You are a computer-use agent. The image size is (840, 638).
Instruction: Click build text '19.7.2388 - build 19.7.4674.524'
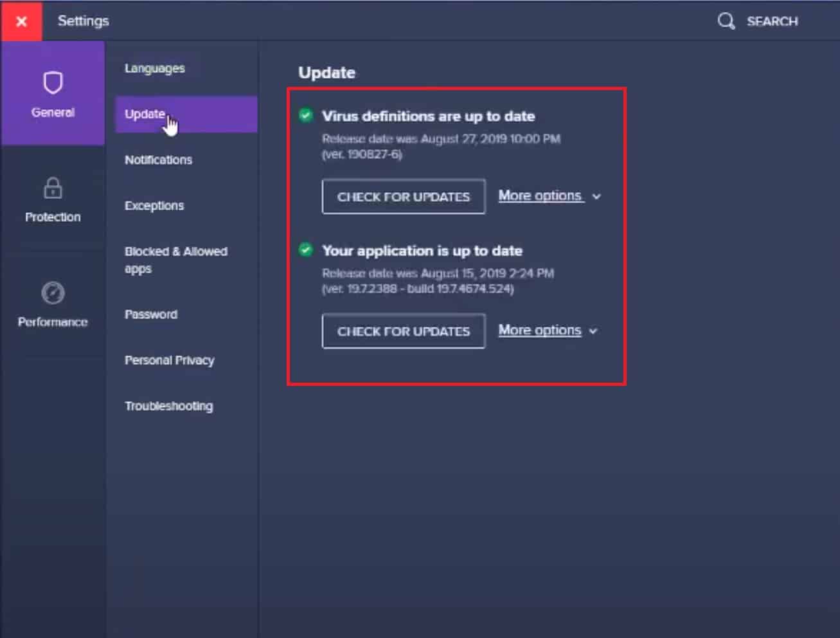click(418, 289)
